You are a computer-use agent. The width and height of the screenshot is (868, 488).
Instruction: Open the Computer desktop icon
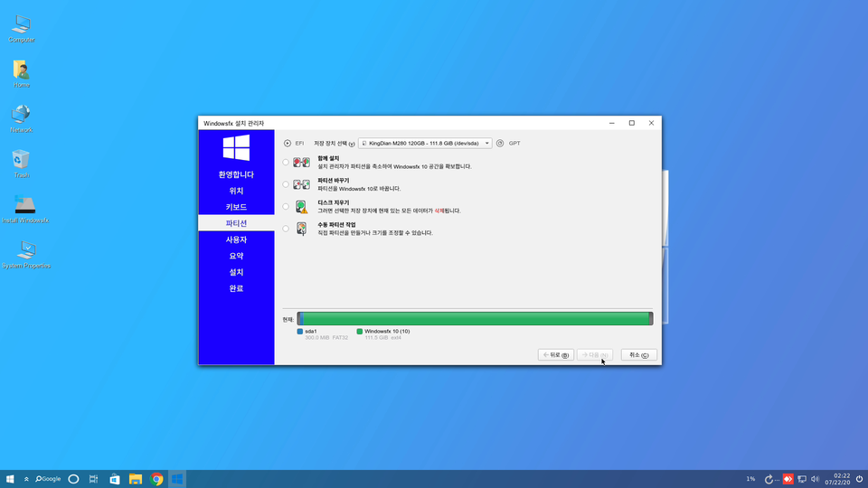point(22,28)
